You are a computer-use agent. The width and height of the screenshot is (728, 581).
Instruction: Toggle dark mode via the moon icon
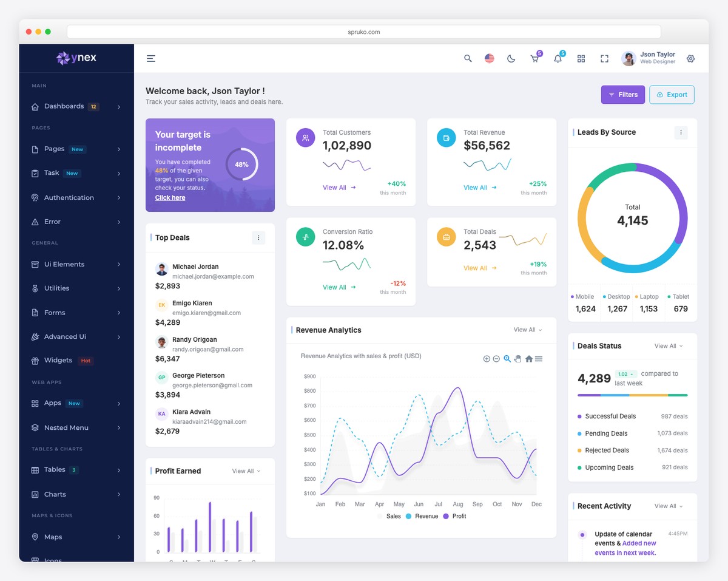(511, 58)
